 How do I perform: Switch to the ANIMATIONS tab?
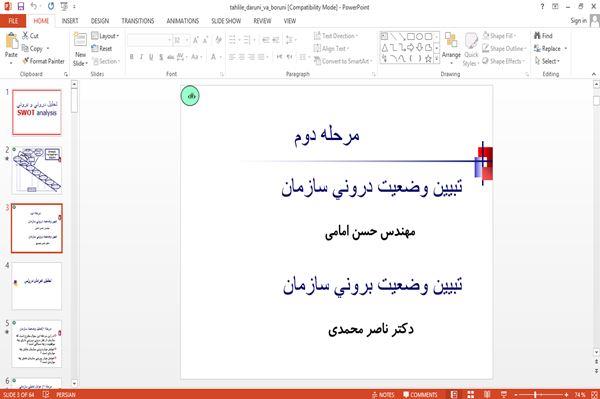click(x=183, y=21)
